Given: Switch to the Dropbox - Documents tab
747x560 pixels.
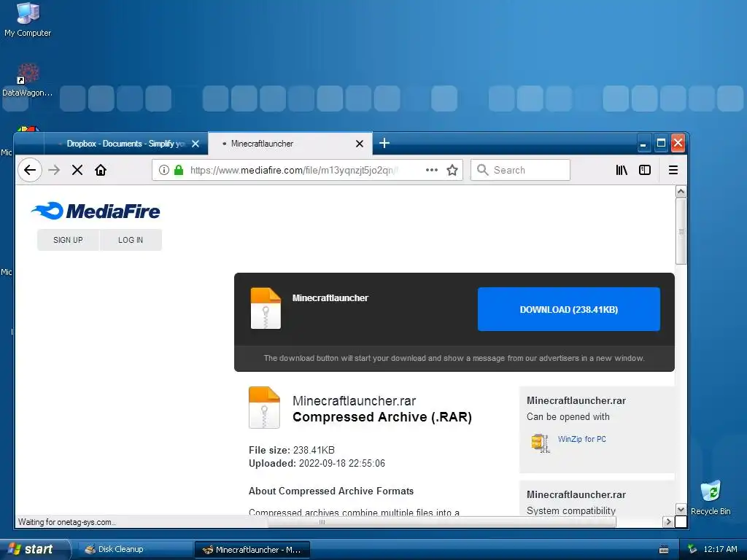Looking at the screenshot, I should coord(125,144).
